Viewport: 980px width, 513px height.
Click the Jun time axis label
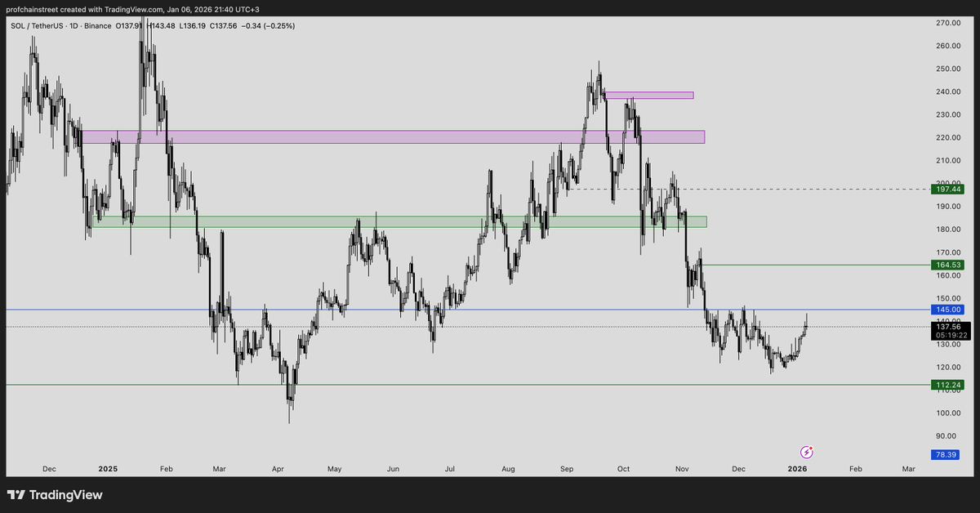pyautogui.click(x=393, y=469)
